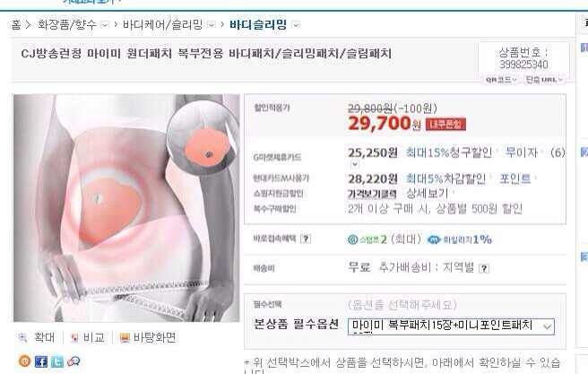
Task: Click the 확대 magnifier icon
Action: point(22,337)
